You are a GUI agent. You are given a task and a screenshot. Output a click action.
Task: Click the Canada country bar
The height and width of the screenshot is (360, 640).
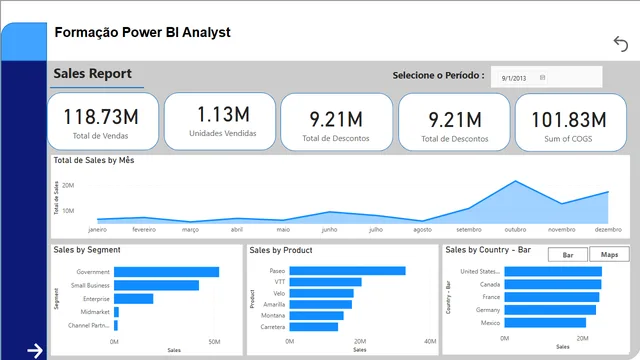(553, 284)
